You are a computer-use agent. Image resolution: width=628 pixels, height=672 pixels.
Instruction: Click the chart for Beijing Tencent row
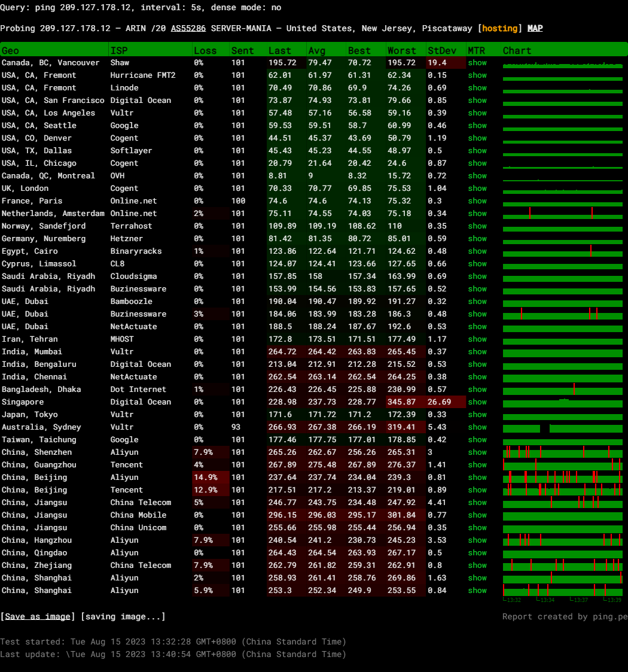(x=562, y=490)
